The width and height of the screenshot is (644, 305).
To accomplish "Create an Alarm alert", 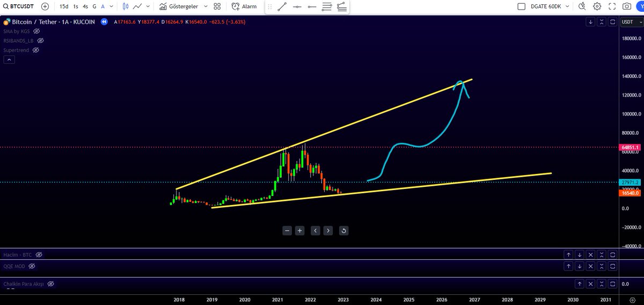I will tap(244, 6).
